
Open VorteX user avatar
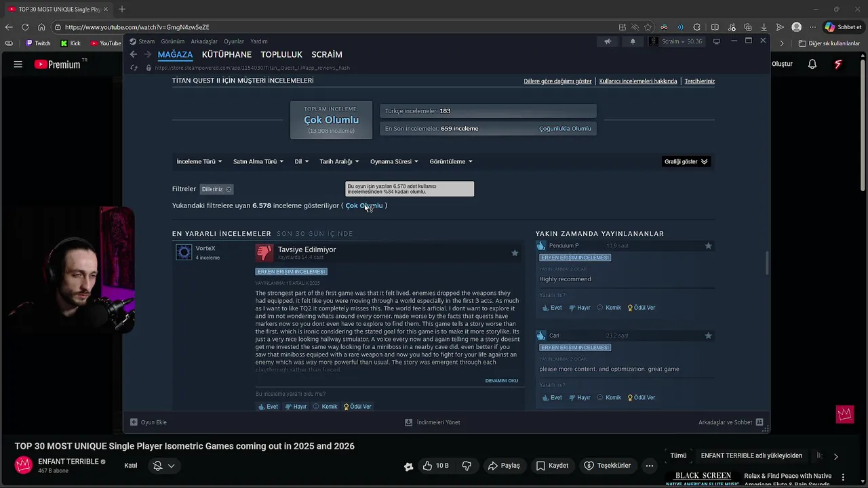[x=184, y=253]
